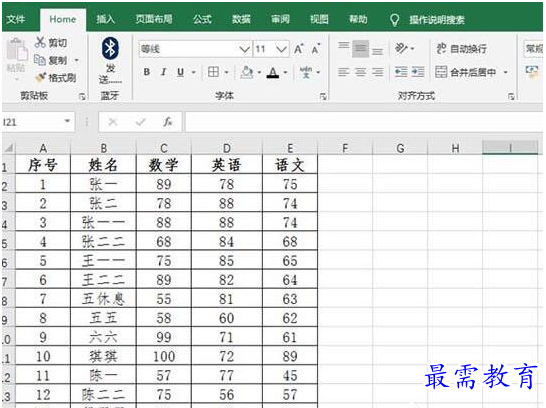Screen dimensions: 546x408
Task: Open the File (文件) tab
Action: 16,19
